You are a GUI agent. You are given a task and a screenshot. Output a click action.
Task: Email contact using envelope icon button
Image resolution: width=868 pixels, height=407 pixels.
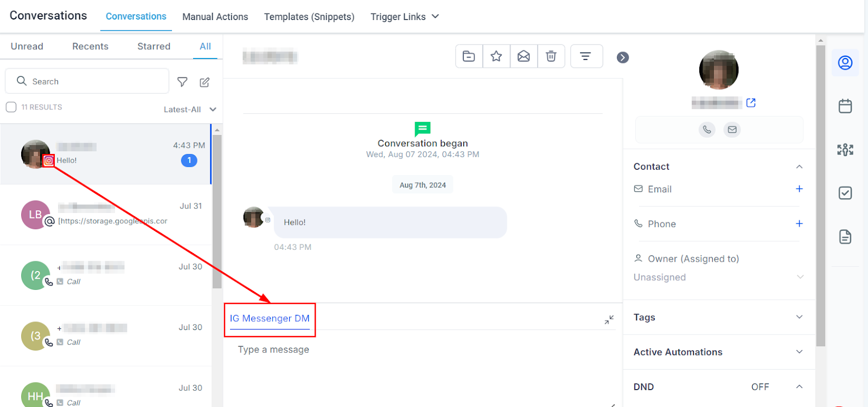coord(732,130)
